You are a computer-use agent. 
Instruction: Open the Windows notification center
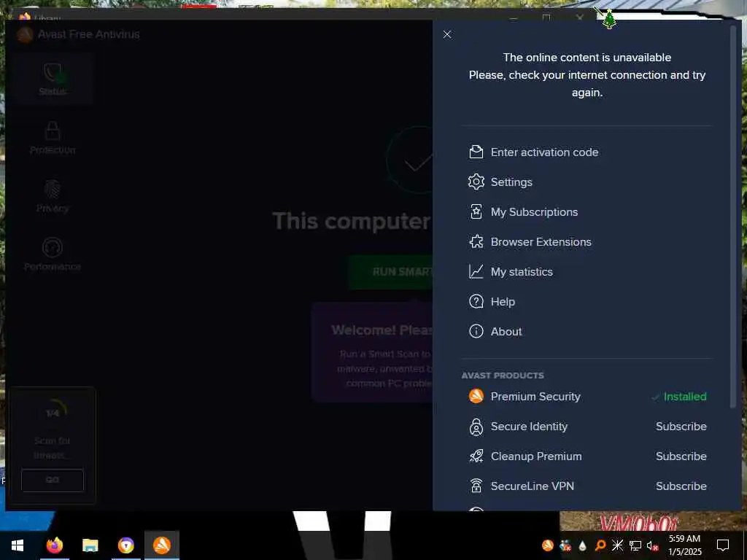coord(723,545)
